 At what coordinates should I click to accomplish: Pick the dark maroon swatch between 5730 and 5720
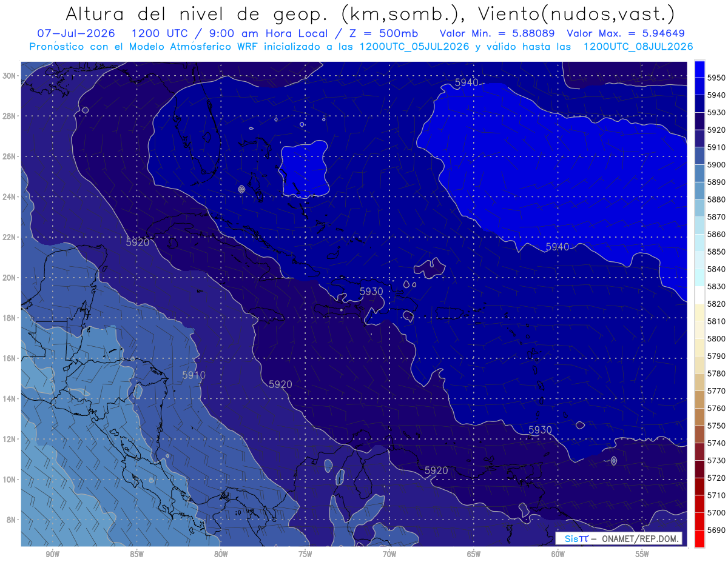[699, 469]
